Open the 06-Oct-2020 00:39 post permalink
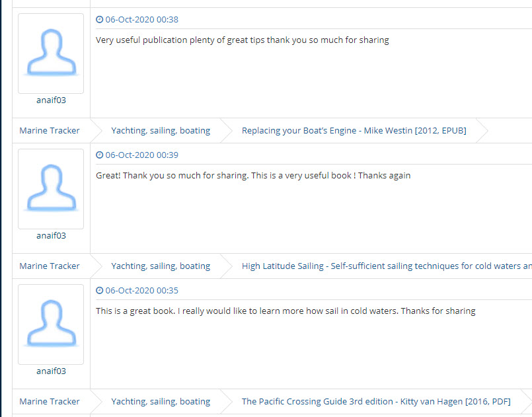Image resolution: width=532 pixels, height=417 pixels. [141, 155]
